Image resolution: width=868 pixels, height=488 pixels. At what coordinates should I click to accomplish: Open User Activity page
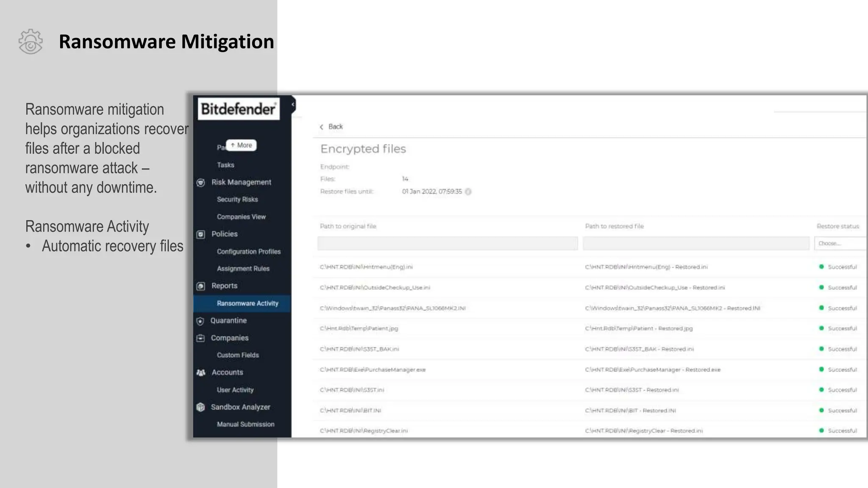(x=235, y=390)
